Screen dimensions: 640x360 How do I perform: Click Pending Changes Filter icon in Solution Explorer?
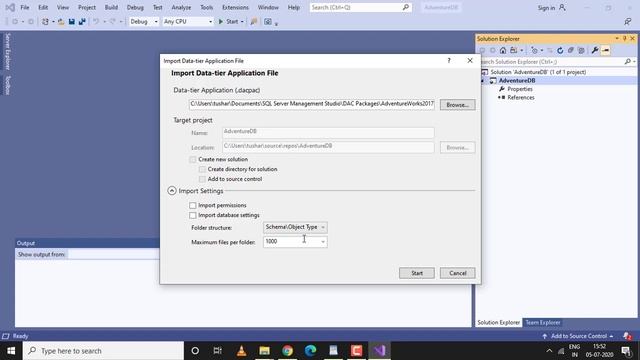[534, 50]
